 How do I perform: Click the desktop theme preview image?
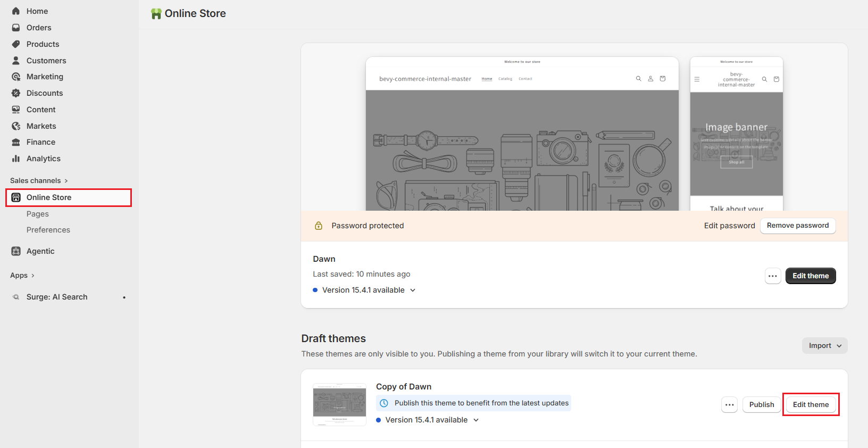tap(522, 134)
